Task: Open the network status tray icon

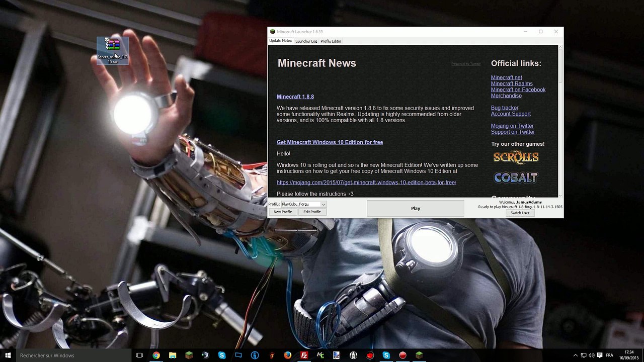Action: (584, 355)
